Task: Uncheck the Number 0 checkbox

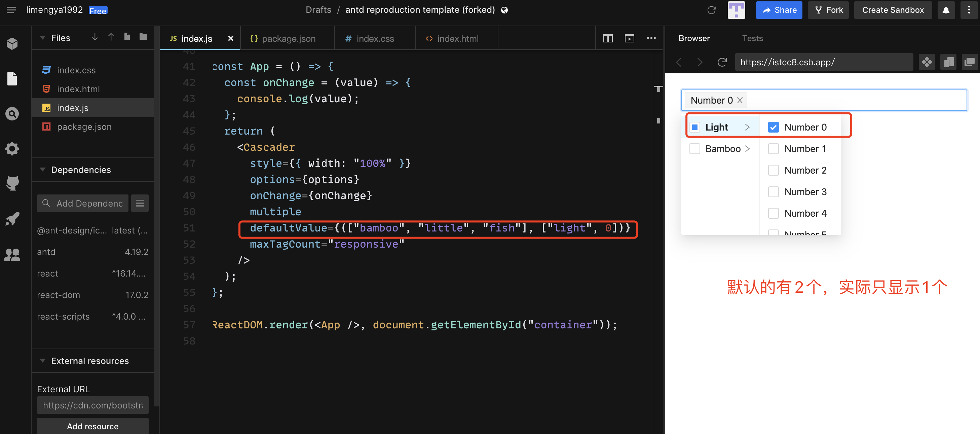Action: (773, 127)
